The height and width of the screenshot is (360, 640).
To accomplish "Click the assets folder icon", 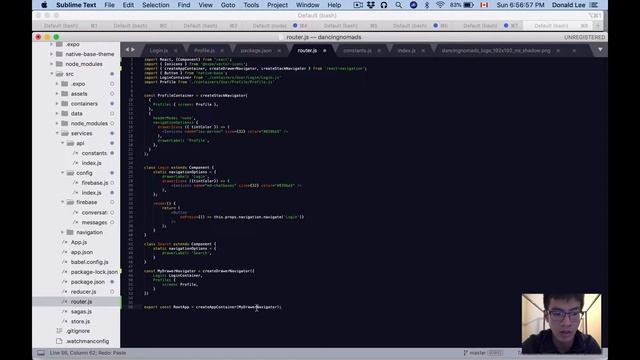I will click(x=64, y=93).
